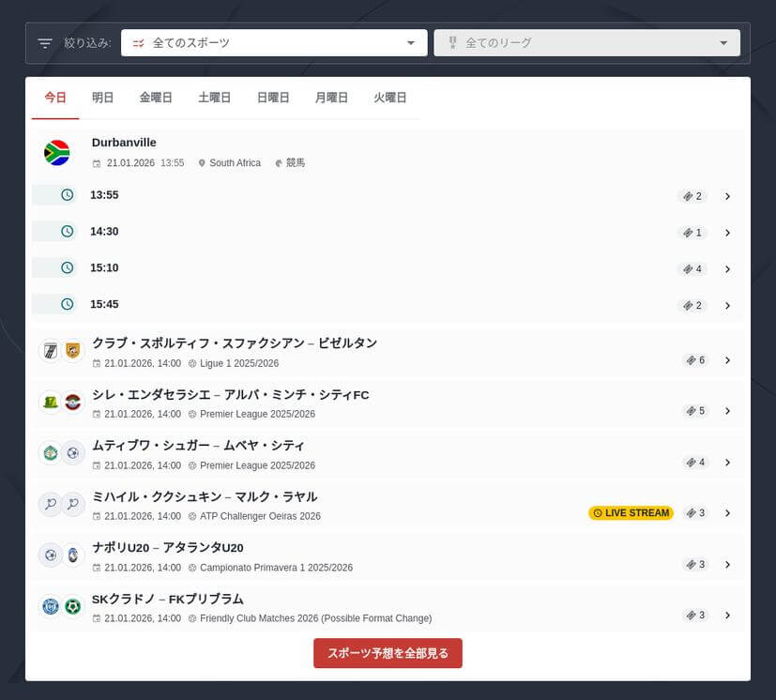The image size is (776, 700).
Task: Click the league globe icon beside Ligue 1
Action: point(193,363)
